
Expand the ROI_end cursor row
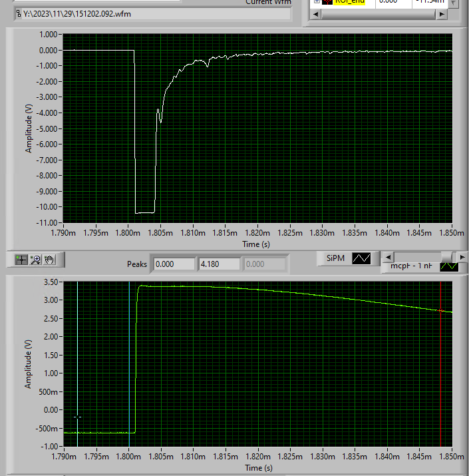[x=317, y=1]
